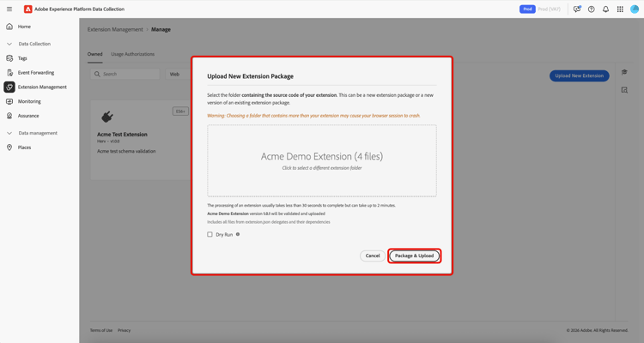
Task: Open the feedback chat icon
Action: [577, 9]
